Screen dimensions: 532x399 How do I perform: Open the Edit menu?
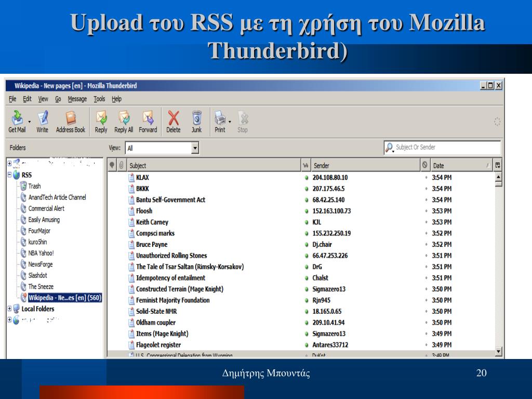tap(27, 99)
